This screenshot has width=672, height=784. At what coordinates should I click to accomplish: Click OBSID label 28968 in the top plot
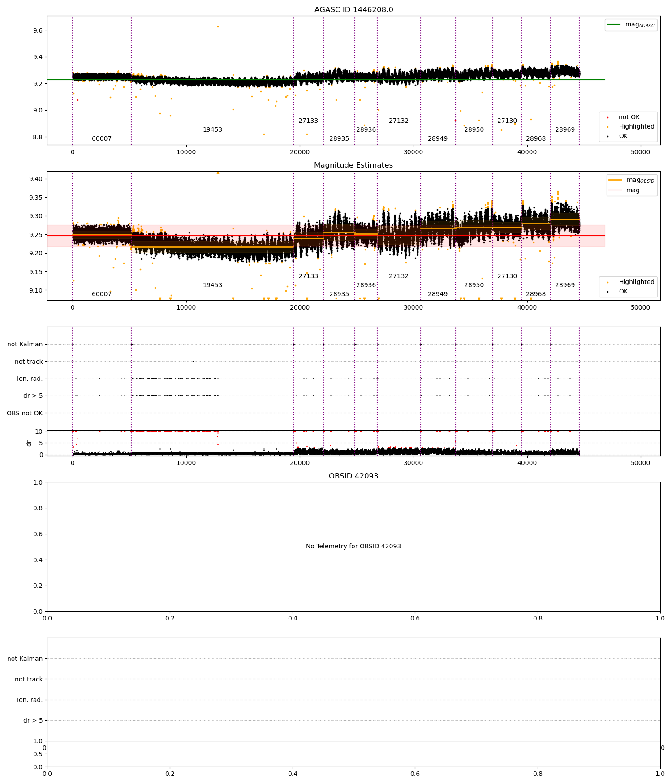[x=536, y=138]
